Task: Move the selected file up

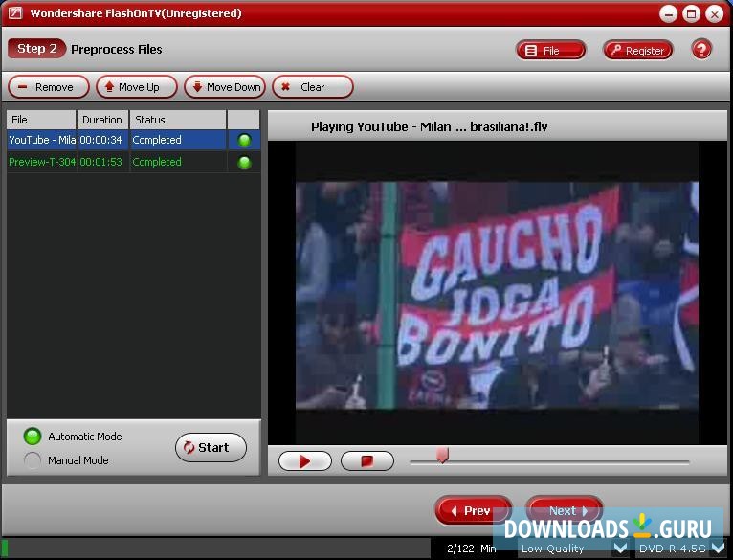Action: tap(137, 87)
